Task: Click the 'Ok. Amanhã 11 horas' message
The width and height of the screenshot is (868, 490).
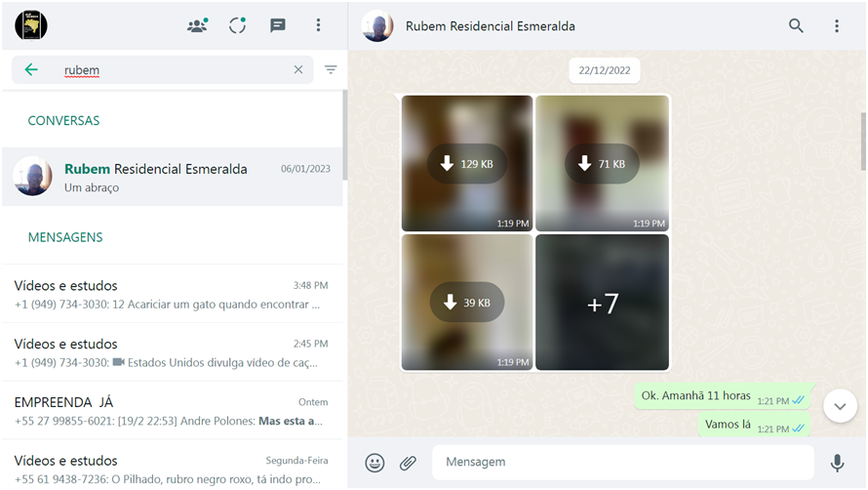Action: 723,396
